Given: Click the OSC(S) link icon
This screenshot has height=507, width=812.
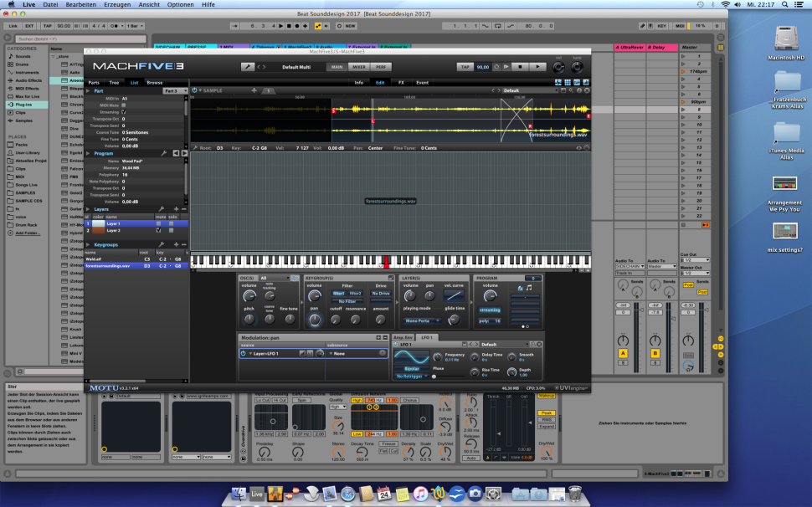Looking at the screenshot, I should (296, 279).
